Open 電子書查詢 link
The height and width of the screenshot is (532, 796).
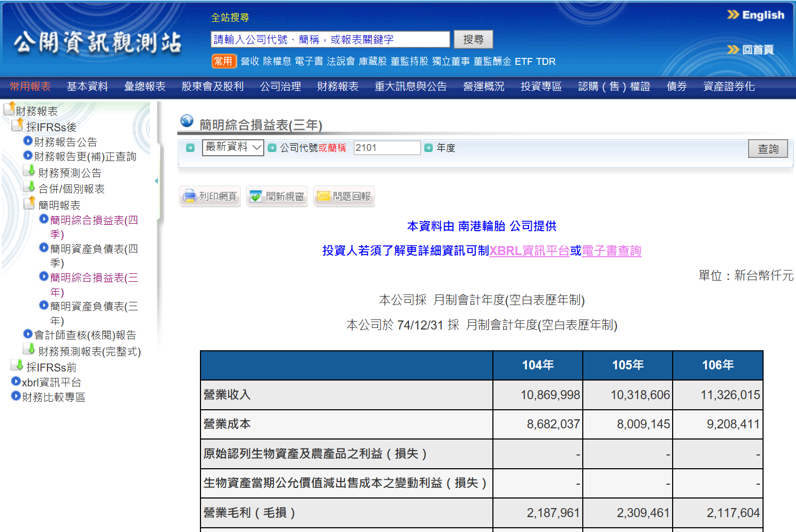point(611,251)
